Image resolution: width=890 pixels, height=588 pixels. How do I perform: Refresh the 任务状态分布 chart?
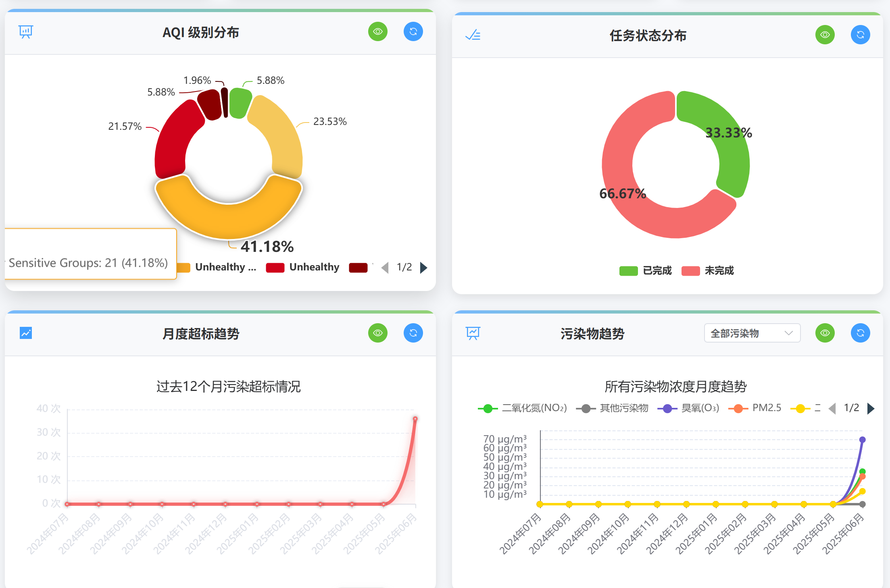(x=860, y=35)
